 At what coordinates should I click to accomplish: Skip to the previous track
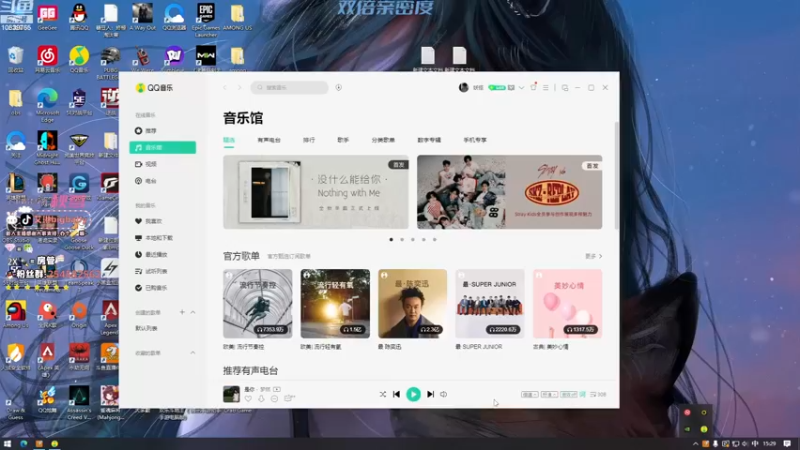tap(396, 394)
